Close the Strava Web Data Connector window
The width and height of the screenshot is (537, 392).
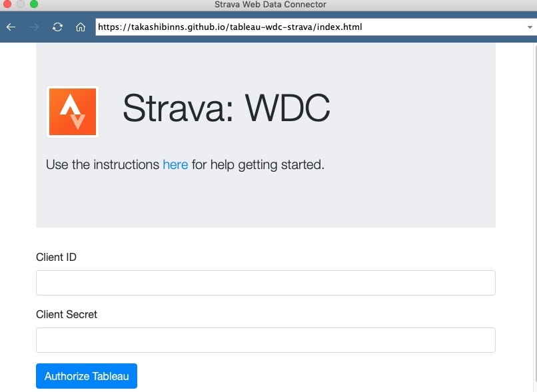[x=8, y=5]
